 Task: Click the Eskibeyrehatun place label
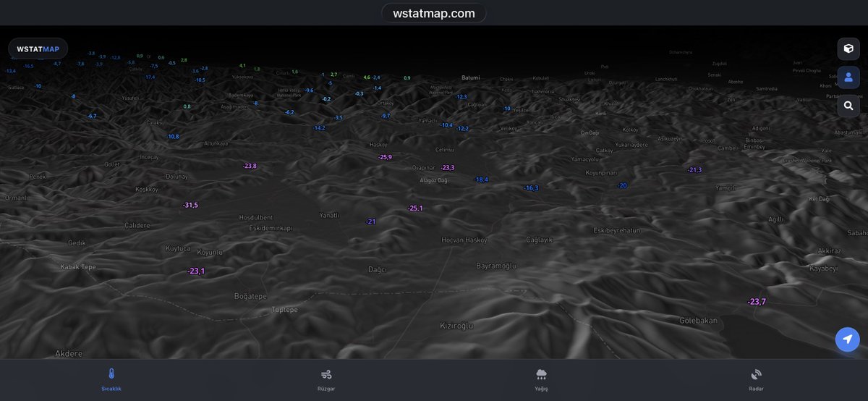(617, 231)
